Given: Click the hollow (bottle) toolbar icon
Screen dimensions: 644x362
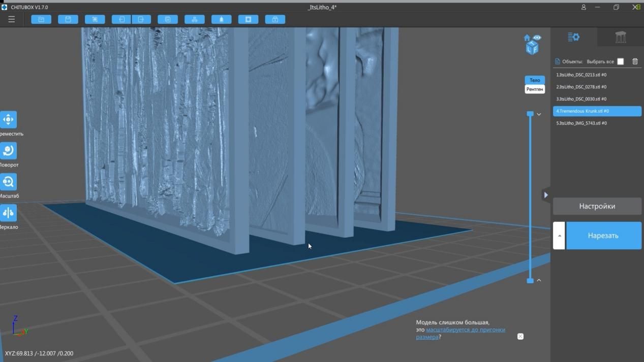Looking at the screenshot, I should pos(221,19).
